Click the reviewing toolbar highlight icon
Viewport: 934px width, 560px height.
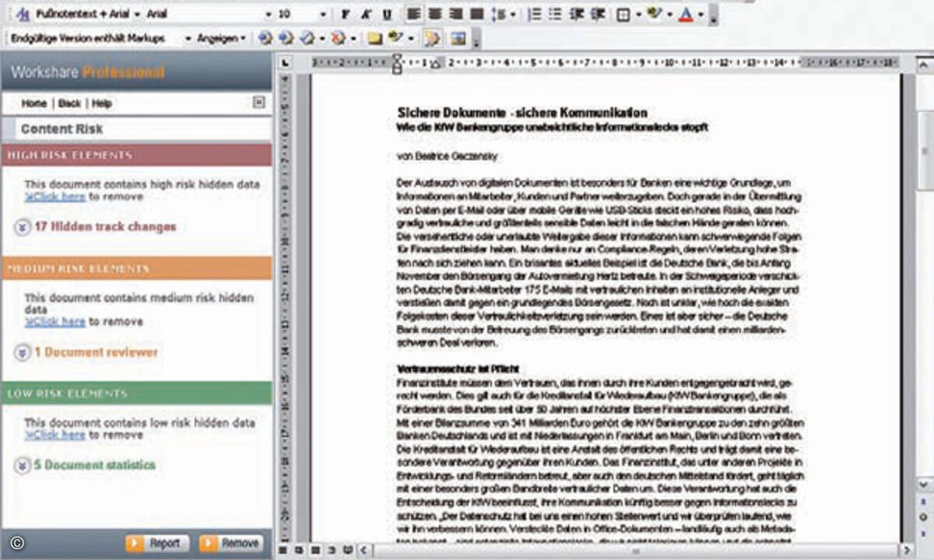click(395, 37)
